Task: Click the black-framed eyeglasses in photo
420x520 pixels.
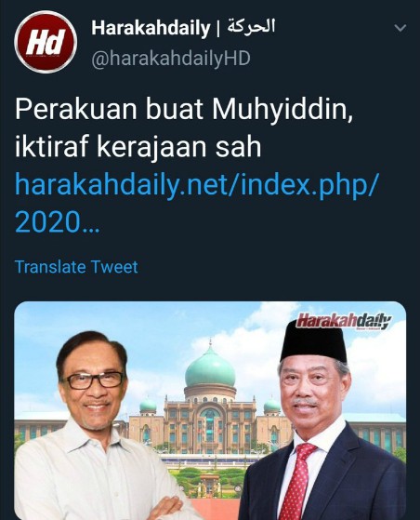Action: coord(94,380)
